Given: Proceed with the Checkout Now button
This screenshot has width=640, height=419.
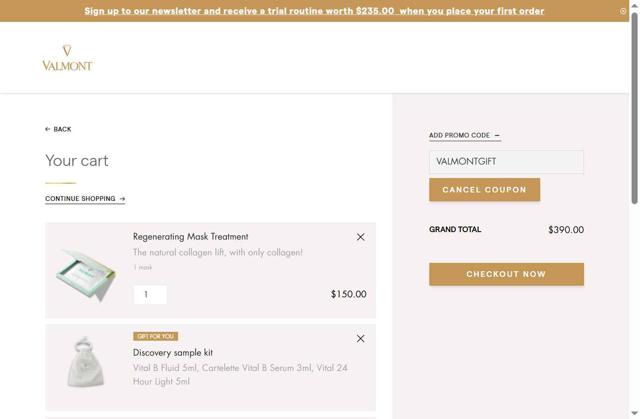Looking at the screenshot, I should pos(506,274).
